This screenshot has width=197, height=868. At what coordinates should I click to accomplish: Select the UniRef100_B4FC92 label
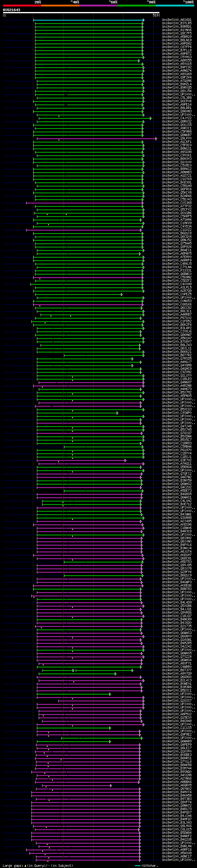pos(176,67)
